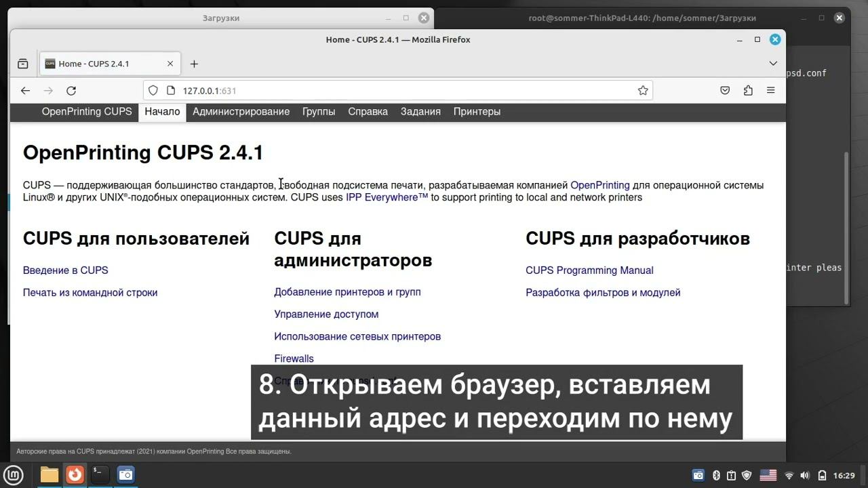Reload the page with the refresh icon
The width and height of the screenshot is (868, 488).
click(71, 90)
